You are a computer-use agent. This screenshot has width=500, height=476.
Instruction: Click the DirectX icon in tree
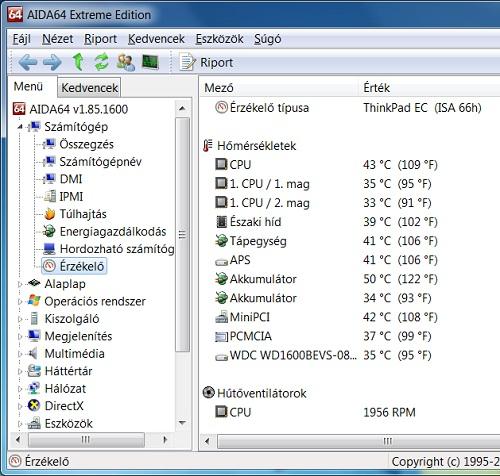pos(34,406)
